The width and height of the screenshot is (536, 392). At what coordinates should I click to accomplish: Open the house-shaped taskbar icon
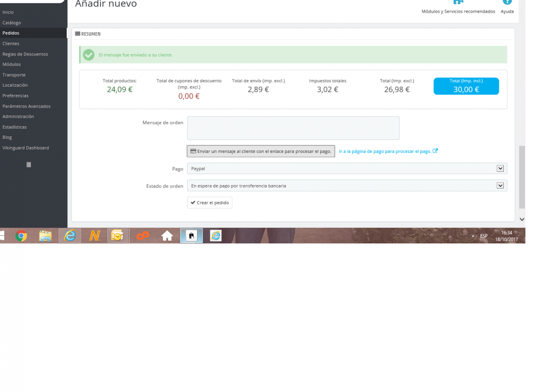167,236
